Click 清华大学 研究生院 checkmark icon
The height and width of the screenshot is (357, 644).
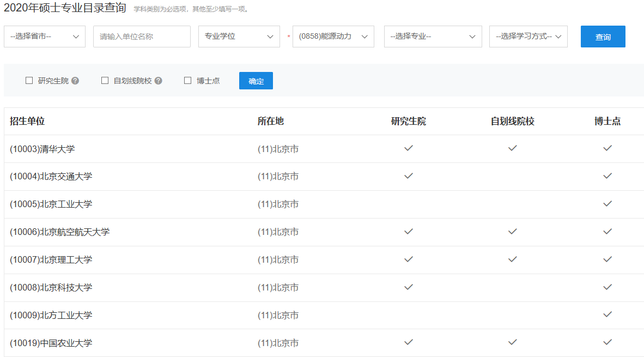coord(409,148)
